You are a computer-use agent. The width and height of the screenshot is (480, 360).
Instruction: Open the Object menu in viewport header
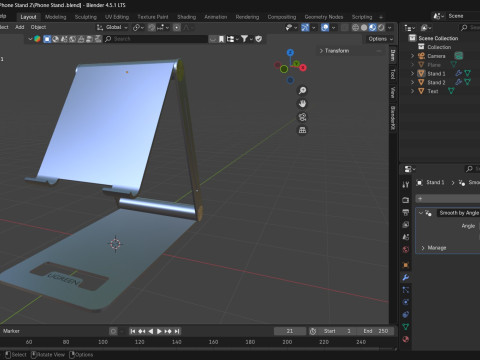click(38, 27)
